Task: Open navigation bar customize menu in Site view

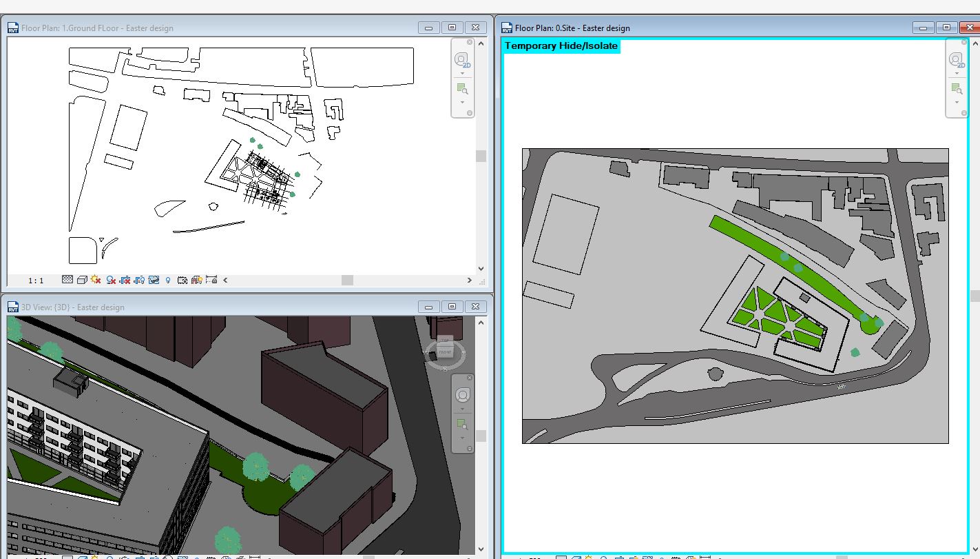Action: pos(965,113)
